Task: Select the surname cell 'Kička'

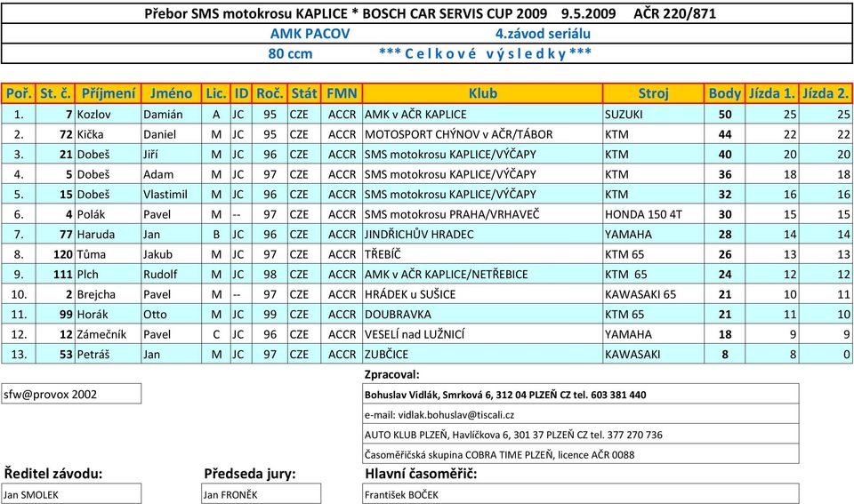Action: pyautogui.click(x=109, y=134)
